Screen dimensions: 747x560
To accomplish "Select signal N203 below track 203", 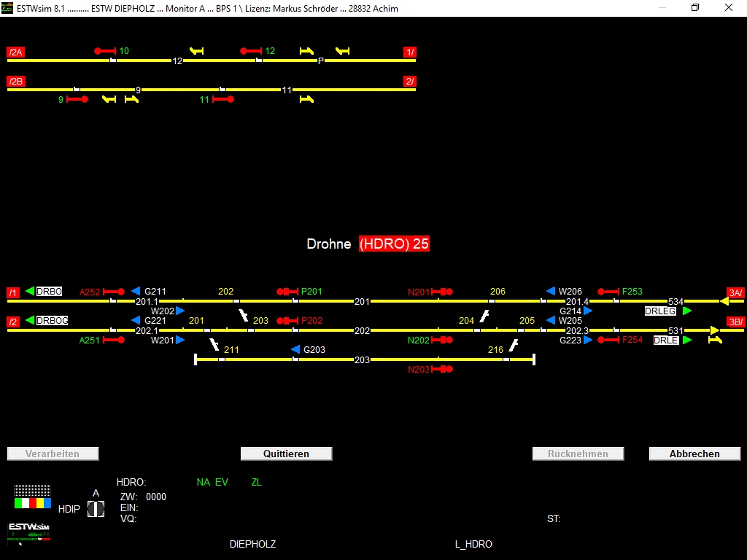I will [x=442, y=370].
